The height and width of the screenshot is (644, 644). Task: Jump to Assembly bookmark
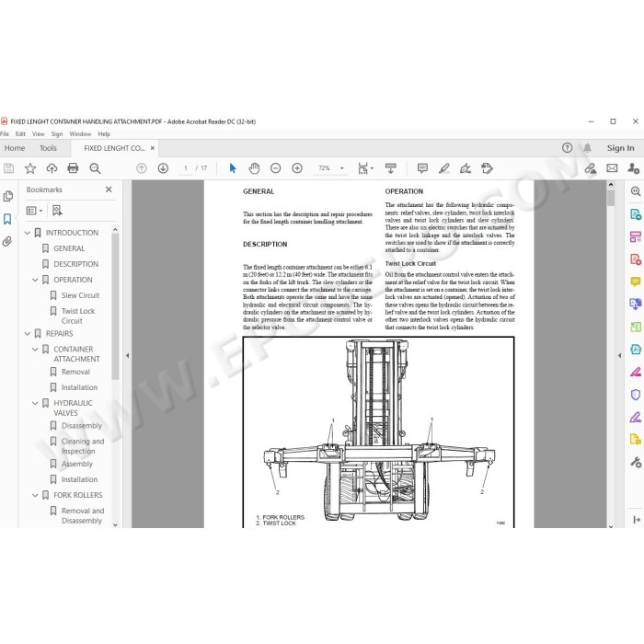76,464
